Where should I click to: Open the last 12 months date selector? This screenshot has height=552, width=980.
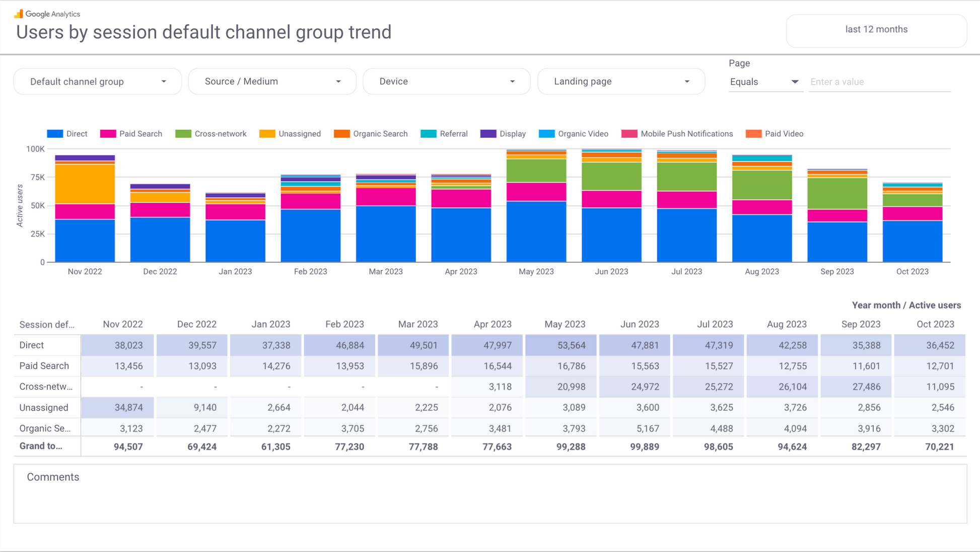(876, 30)
